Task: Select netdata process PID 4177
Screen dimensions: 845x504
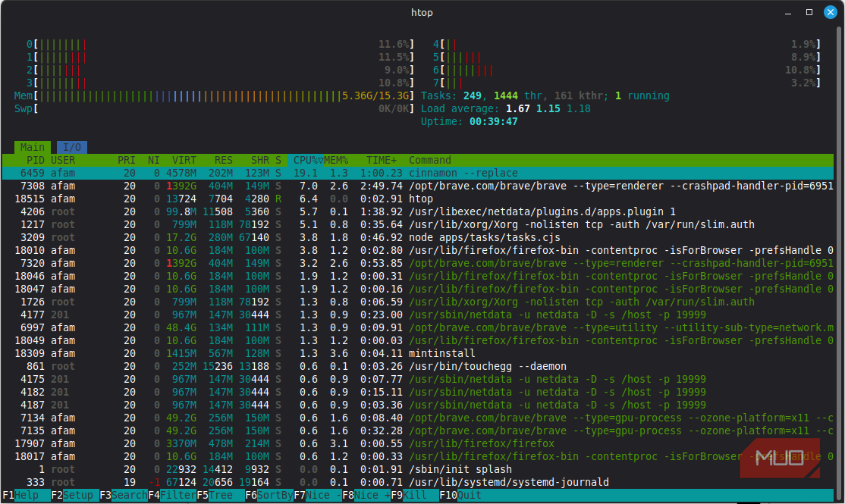Action: pyautogui.click(x=418, y=315)
